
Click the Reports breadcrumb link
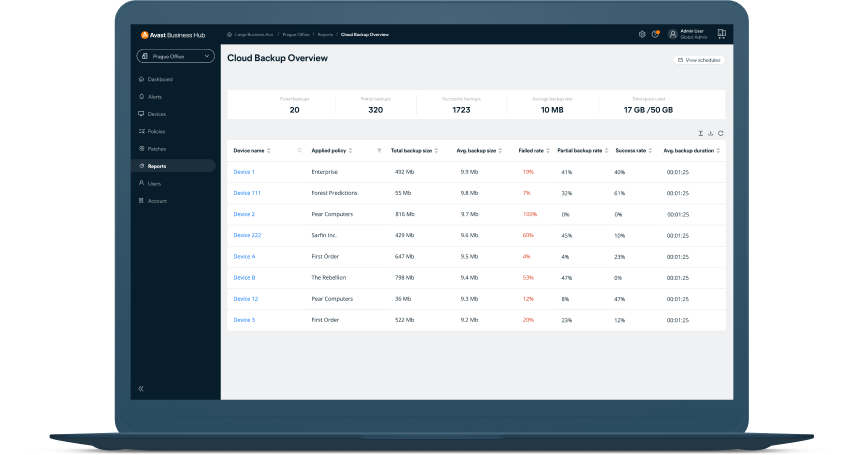325,34
